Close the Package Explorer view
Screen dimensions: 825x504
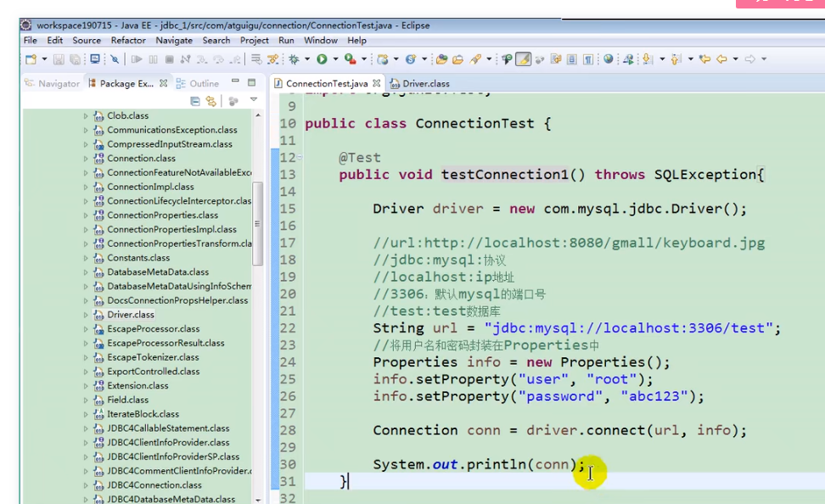coord(163,83)
